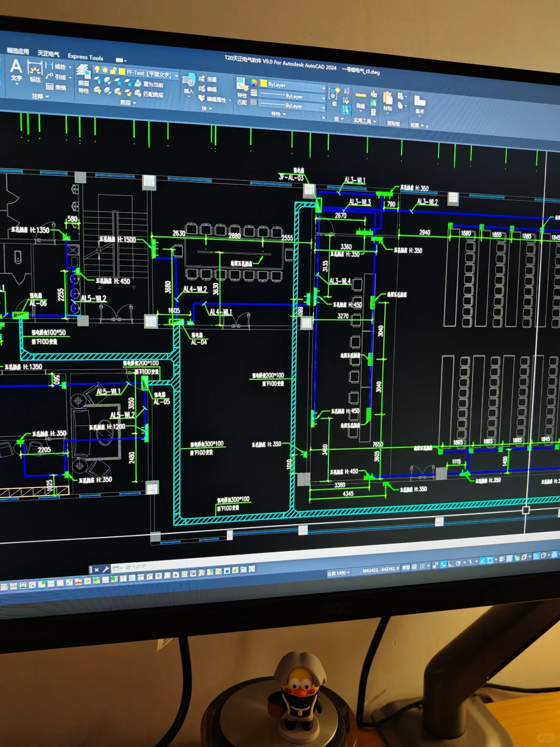This screenshot has height=747, width=560.
Task: Click the 粘贴 paste clipboard icon
Action: [x=387, y=98]
